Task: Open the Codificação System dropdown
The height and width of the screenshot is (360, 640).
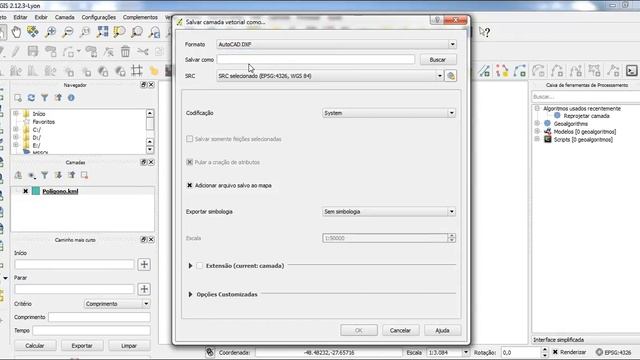Action: (x=389, y=113)
